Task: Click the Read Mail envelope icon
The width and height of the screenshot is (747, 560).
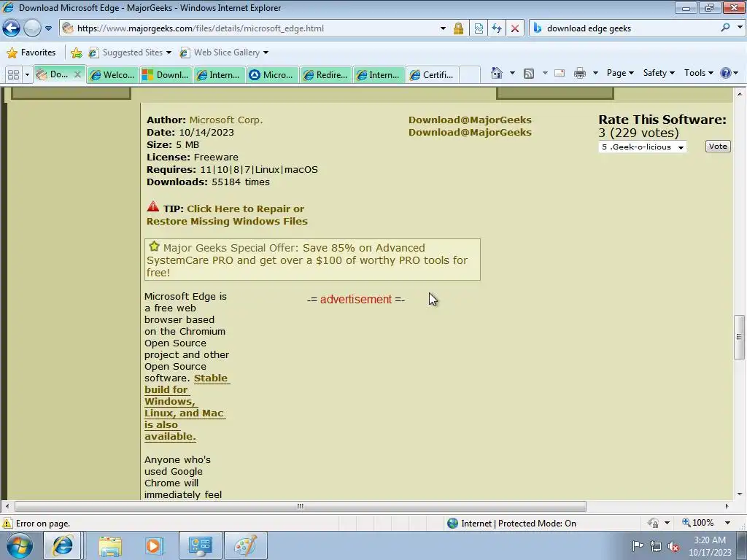Action: point(560,73)
